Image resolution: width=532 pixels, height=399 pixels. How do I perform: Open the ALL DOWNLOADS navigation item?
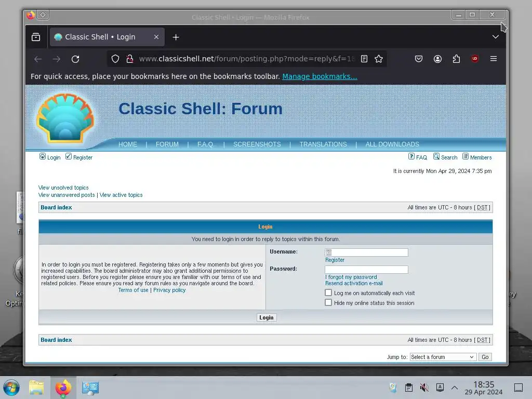pos(392,144)
